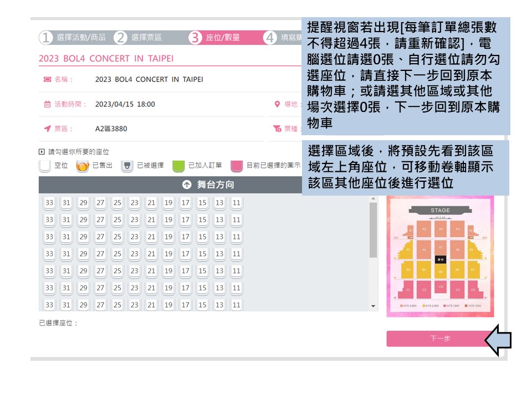This screenshot has height=399, width=532.
Task: Select section A6 on the venue map
Action: click(424, 249)
